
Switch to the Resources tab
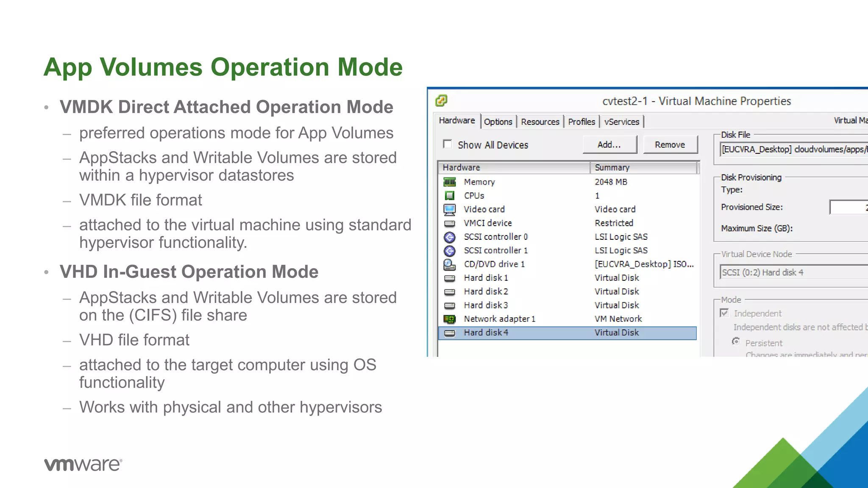pyautogui.click(x=540, y=122)
